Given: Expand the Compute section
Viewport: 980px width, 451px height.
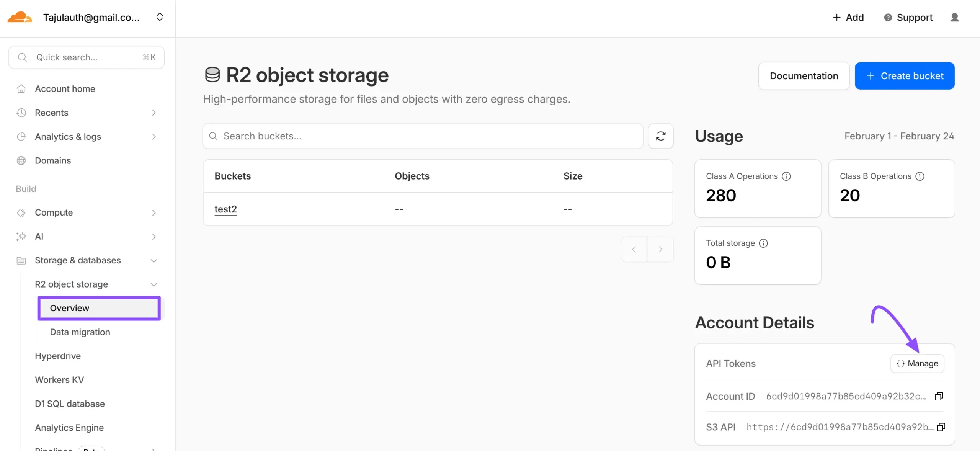Looking at the screenshot, I should [154, 213].
